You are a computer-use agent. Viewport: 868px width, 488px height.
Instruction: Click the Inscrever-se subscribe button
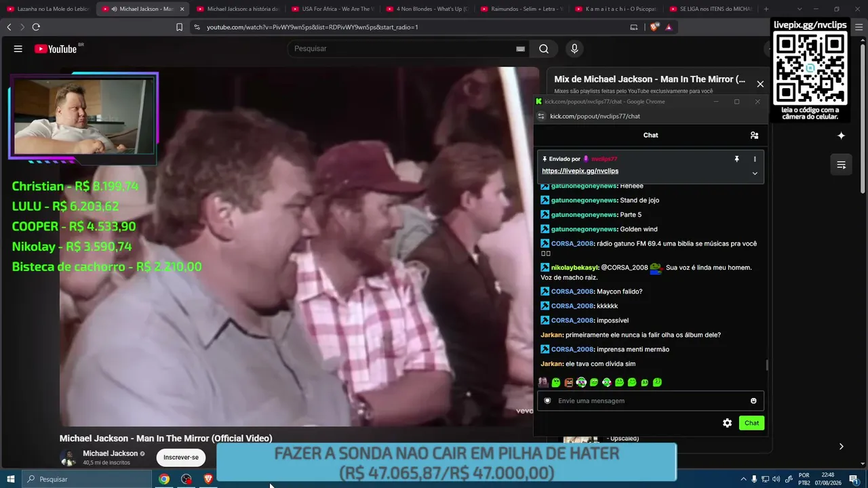pyautogui.click(x=181, y=457)
